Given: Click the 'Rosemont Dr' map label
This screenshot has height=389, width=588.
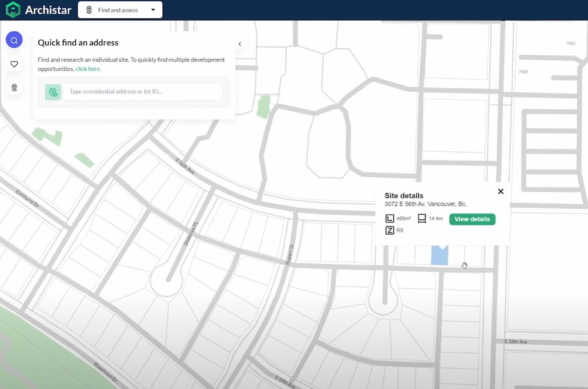Looking at the screenshot, I should (105, 372).
